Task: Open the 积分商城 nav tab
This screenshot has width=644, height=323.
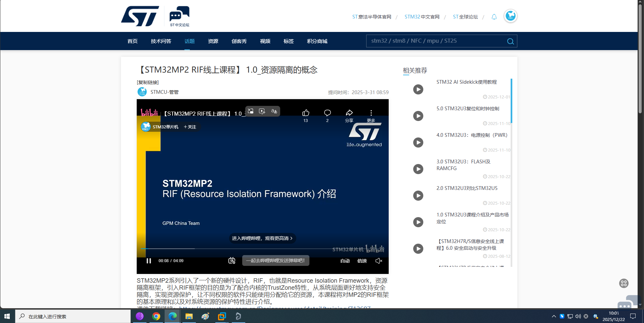Action: click(317, 41)
